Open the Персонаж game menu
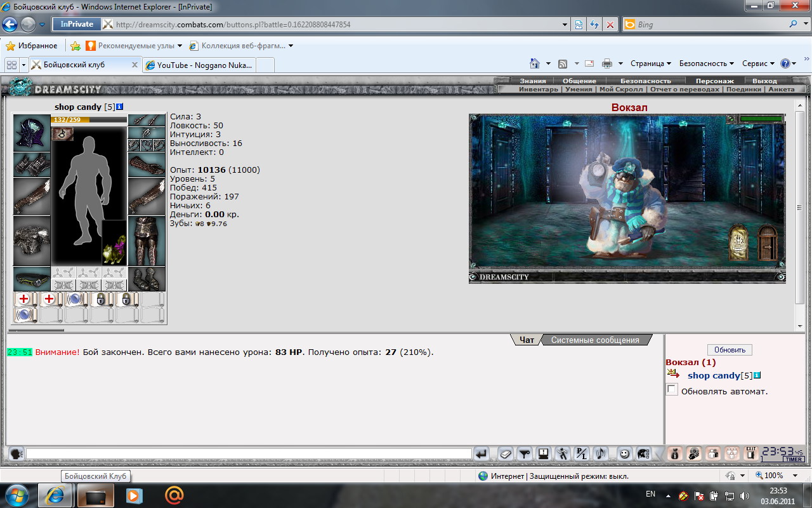812x508 pixels. [714, 81]
